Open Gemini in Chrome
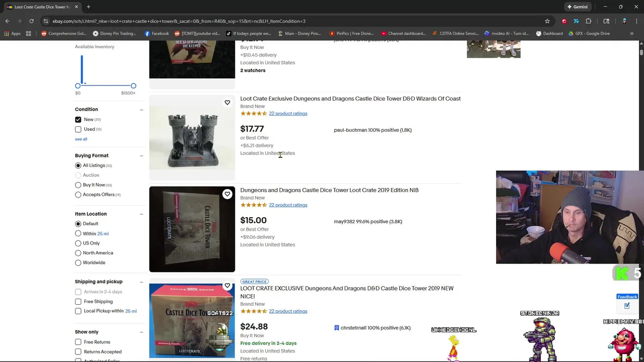 [577, 7]
